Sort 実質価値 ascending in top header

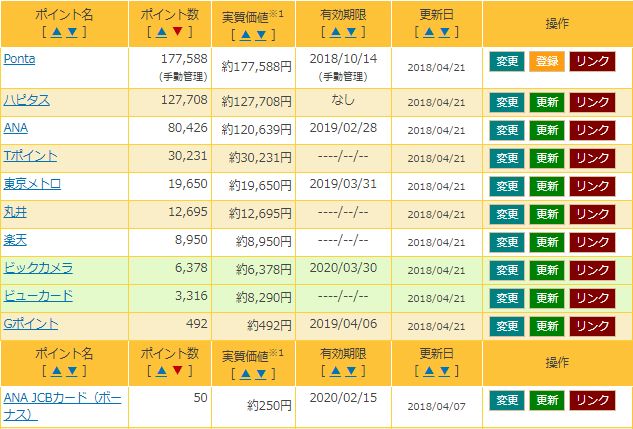pos(245,35)
